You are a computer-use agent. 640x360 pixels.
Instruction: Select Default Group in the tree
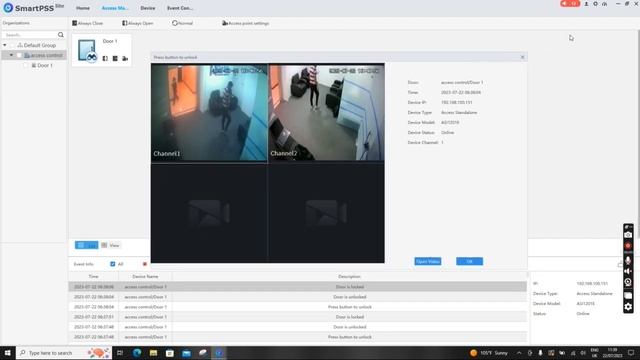[40, 45]
